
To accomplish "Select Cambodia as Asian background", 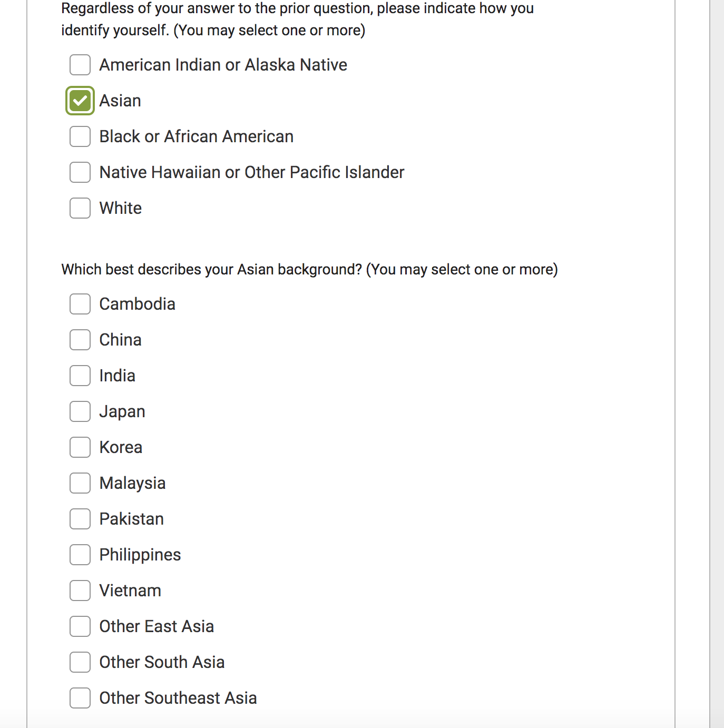I will click(80, 304).
